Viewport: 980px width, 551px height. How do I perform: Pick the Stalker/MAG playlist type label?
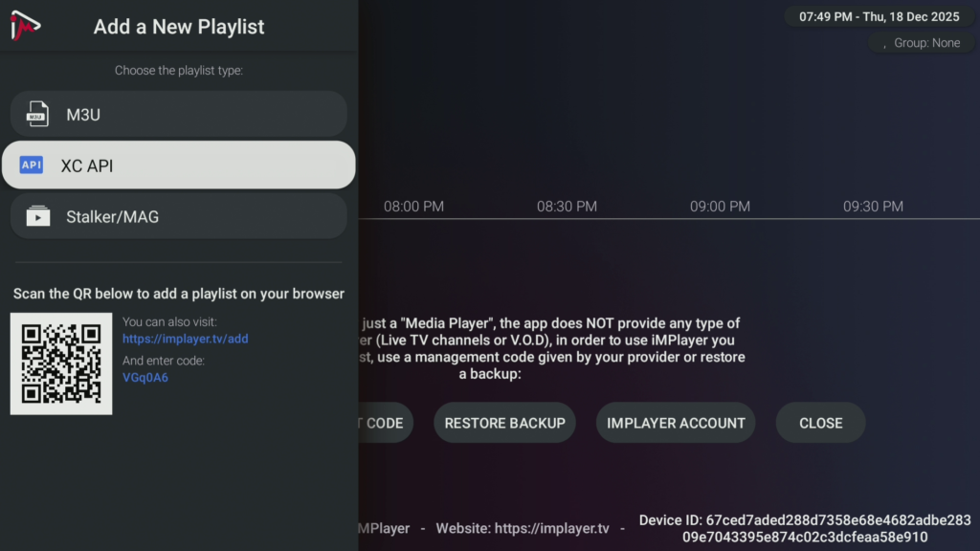112,216
